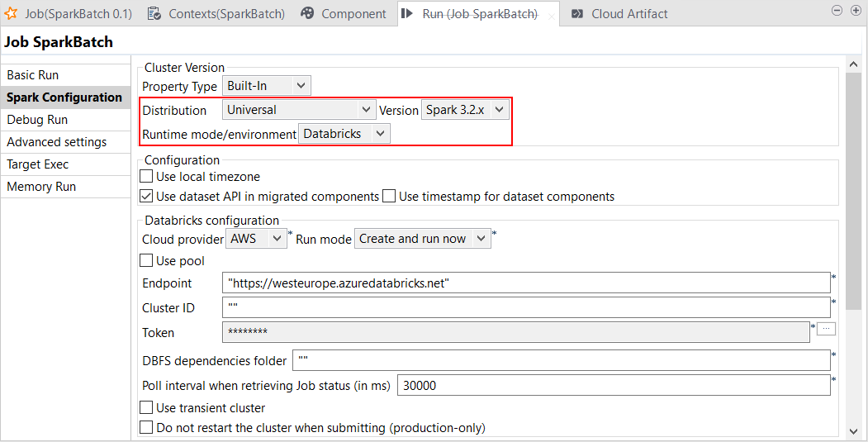The height and width of the screenshot is (442, 868).
Task: Enable Use local timezone checkbox
Action: point(146,176)
